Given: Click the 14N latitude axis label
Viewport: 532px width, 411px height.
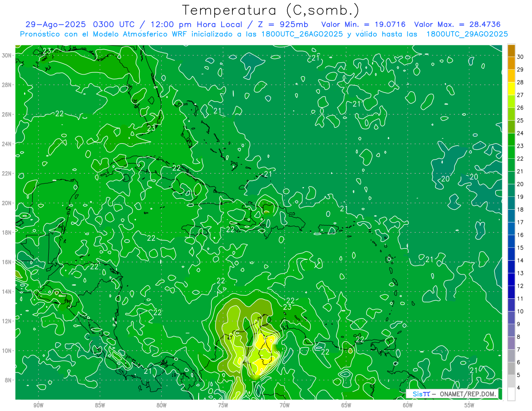Looking at the screenshot, I should click(7, 292).
